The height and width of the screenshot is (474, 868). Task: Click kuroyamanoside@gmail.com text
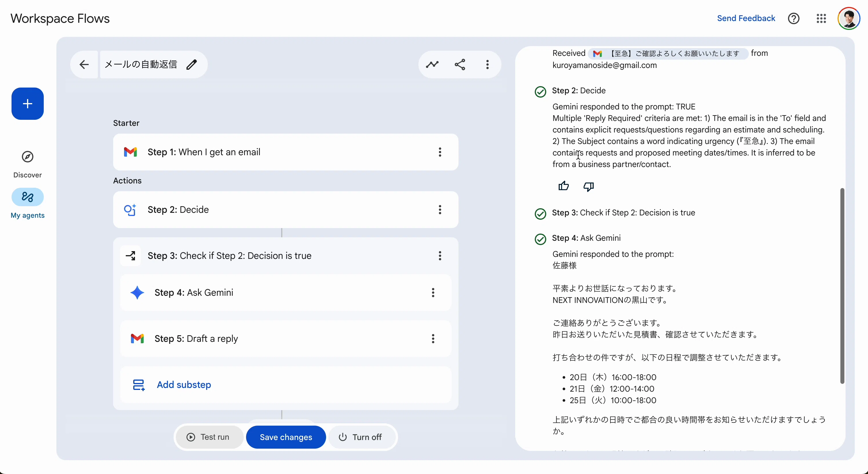(604, 65)
